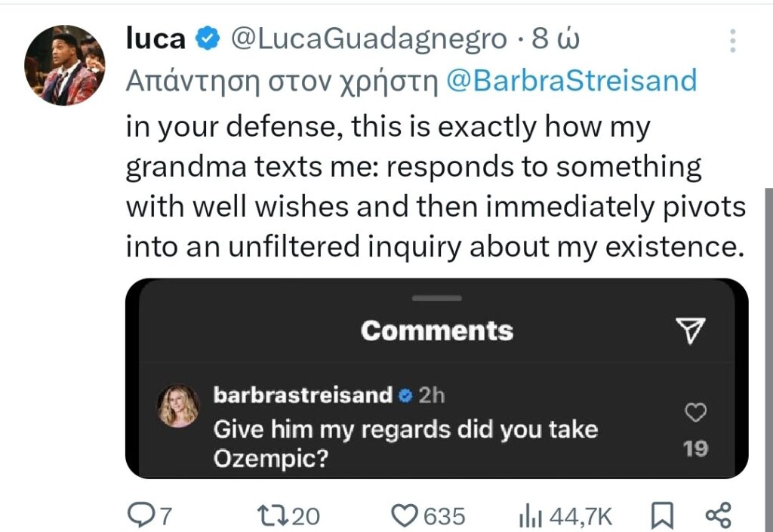Click the 8 ώ timestamp

[556, 38]
